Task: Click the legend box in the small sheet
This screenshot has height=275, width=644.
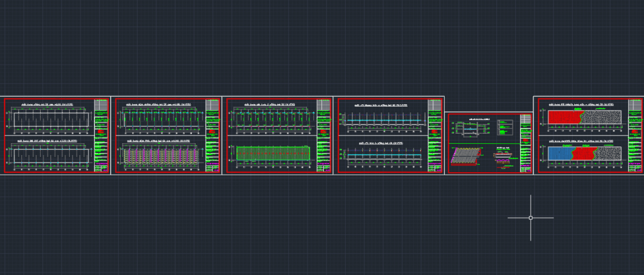Action: 505,127
